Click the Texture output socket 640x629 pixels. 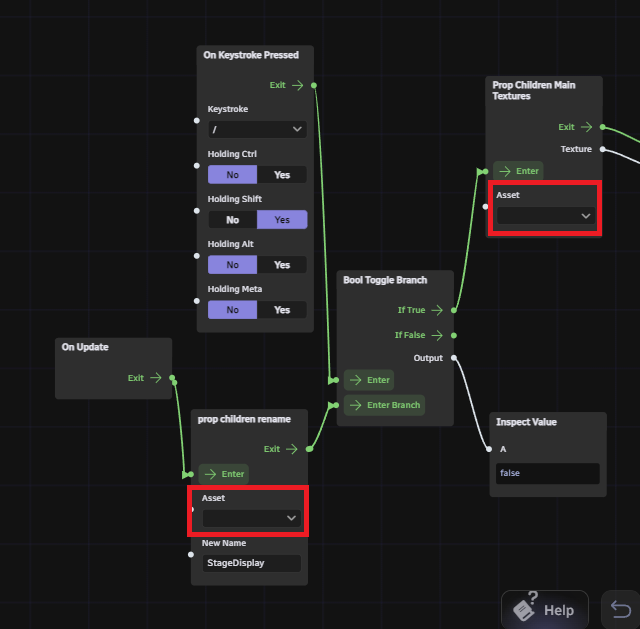(602, 149)
